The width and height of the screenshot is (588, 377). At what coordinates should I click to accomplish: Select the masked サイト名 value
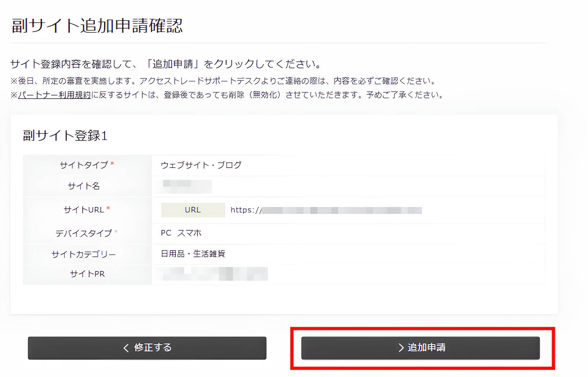click(184, 186)
